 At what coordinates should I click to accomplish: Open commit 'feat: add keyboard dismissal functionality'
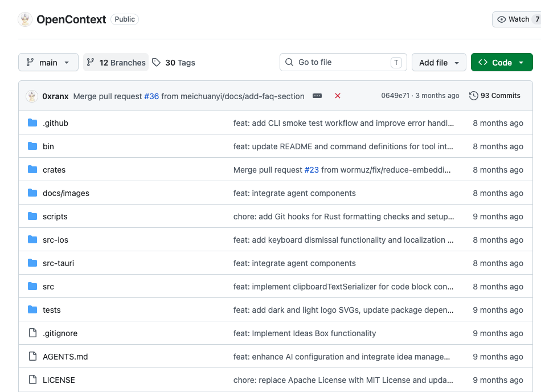(343, 240)
